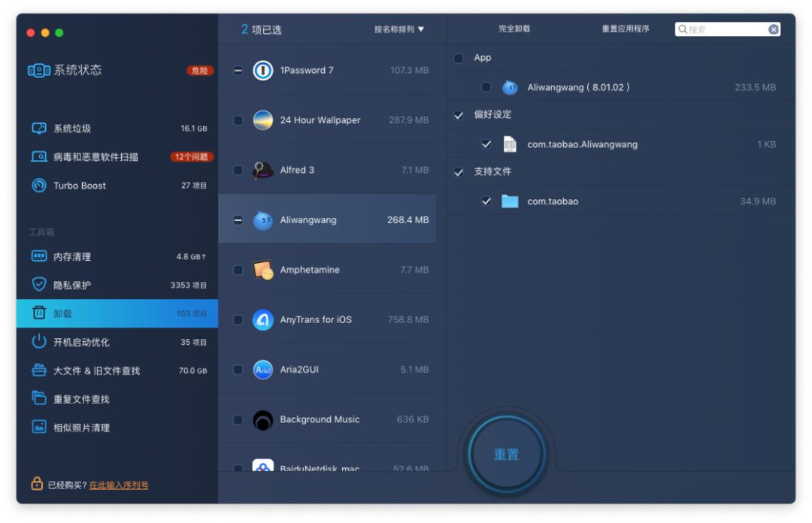
Task: Click the 内存清理 memory icon
Action: point(39,256)
